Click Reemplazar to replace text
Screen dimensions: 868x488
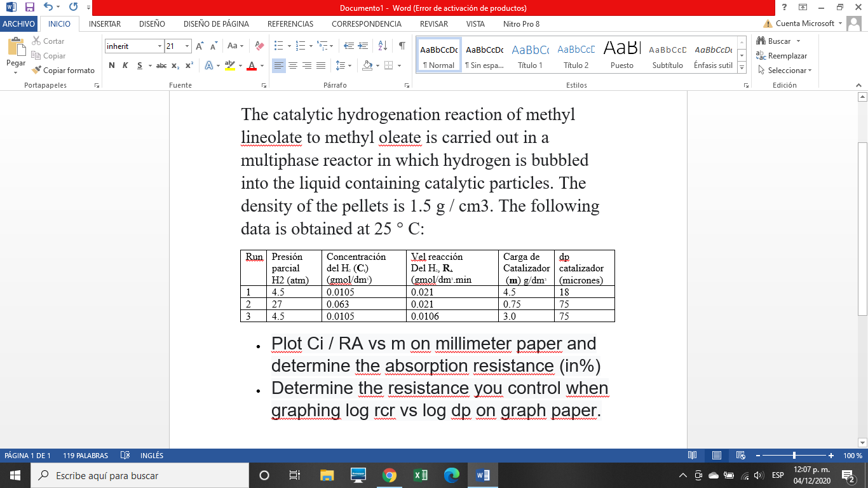[782, 56]
